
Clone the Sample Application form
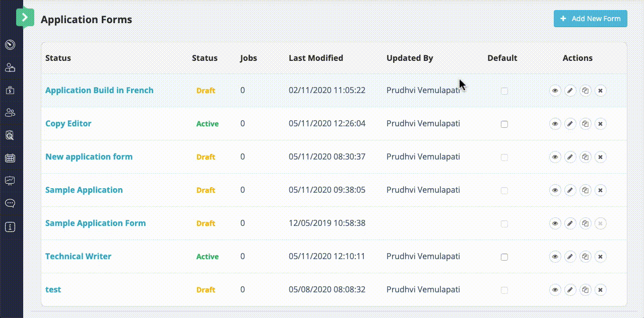(x=585, y=190)
